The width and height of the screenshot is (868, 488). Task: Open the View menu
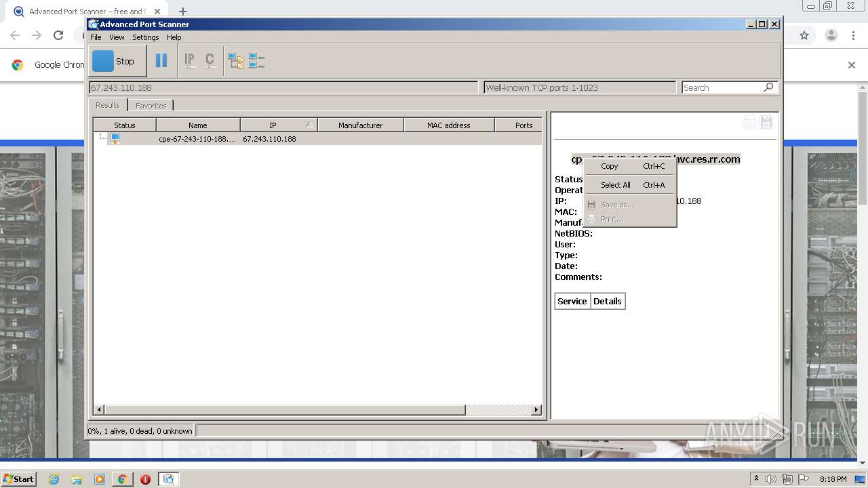click(x=117, y=37)
